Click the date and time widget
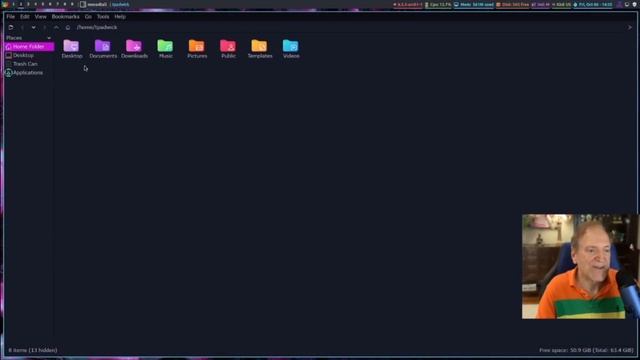Image resolution: width=640 pixels, height=360 pixels. 593,4
